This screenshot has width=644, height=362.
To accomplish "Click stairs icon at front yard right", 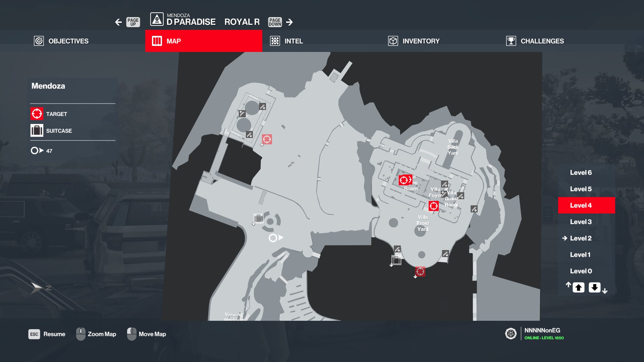I will point(445,253).
